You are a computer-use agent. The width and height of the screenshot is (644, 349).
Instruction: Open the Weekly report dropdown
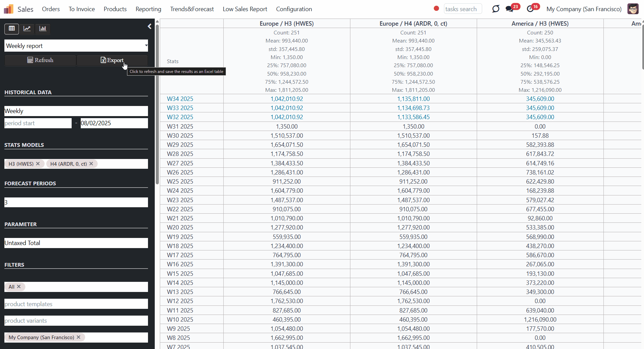click(x=76, y=46)
